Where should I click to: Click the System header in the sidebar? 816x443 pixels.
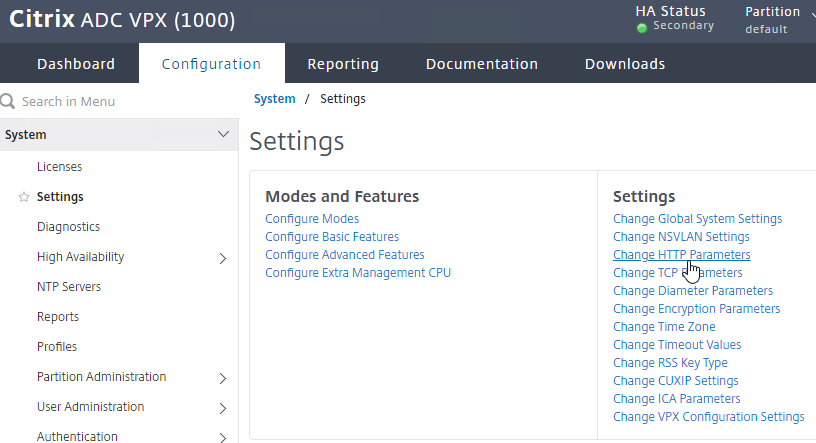pos(119,134)
